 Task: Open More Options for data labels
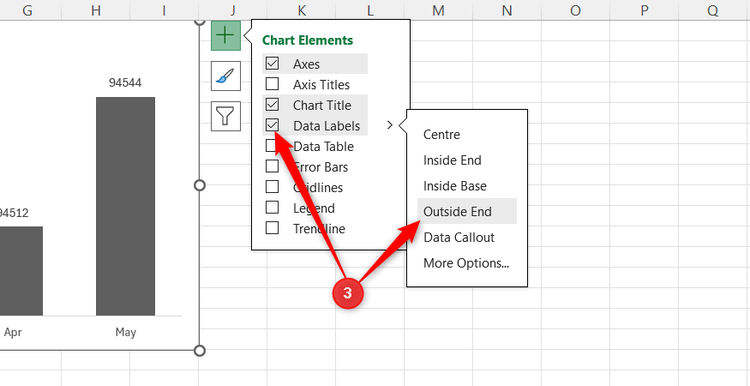466,263
